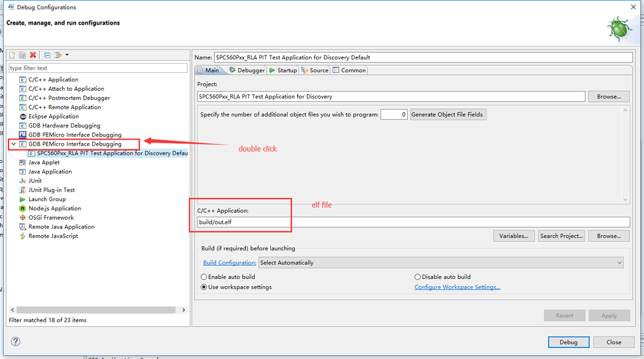Click the Revert button
This screenshot has height=359, width=644.
(x=565, y=316)
